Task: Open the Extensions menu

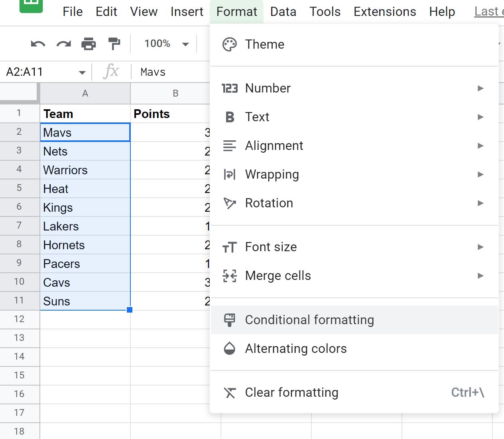Action: tap(384, 12)
